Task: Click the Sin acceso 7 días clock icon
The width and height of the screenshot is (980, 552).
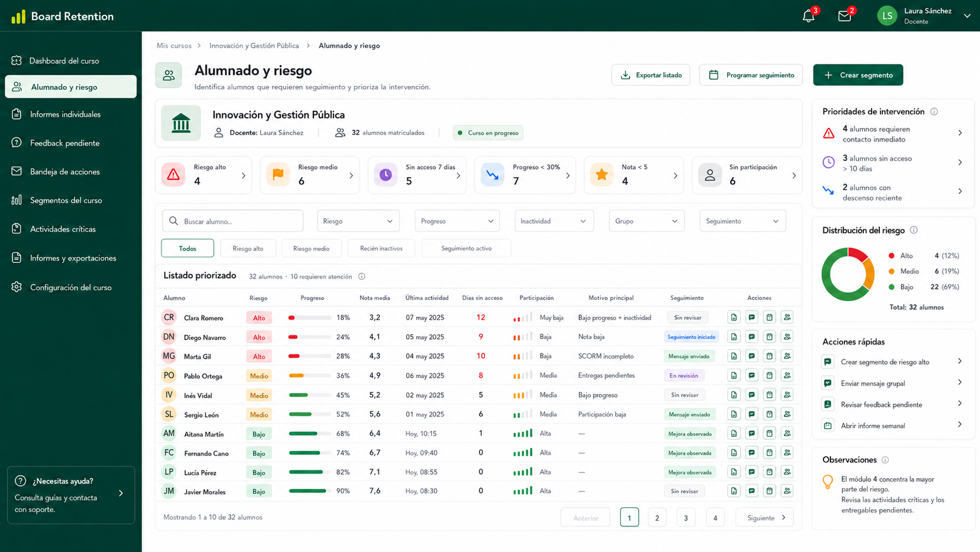Action: tap(386, 175)
